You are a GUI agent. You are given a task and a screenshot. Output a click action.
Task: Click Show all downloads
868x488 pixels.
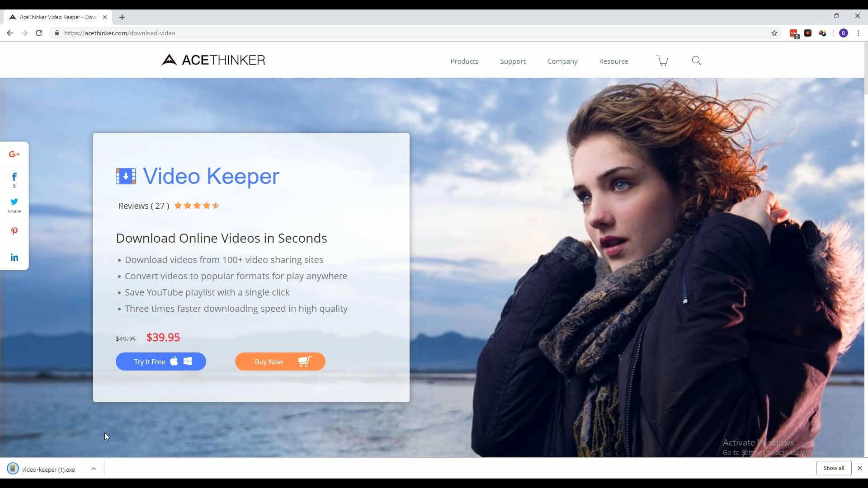pos(834,468)
